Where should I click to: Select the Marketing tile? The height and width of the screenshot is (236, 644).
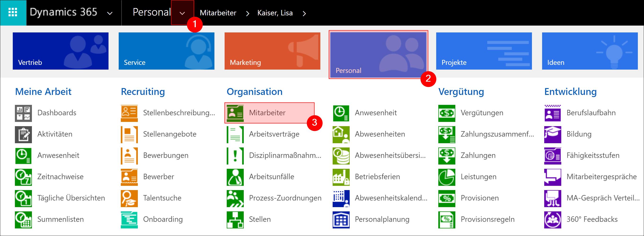[272, 51]
